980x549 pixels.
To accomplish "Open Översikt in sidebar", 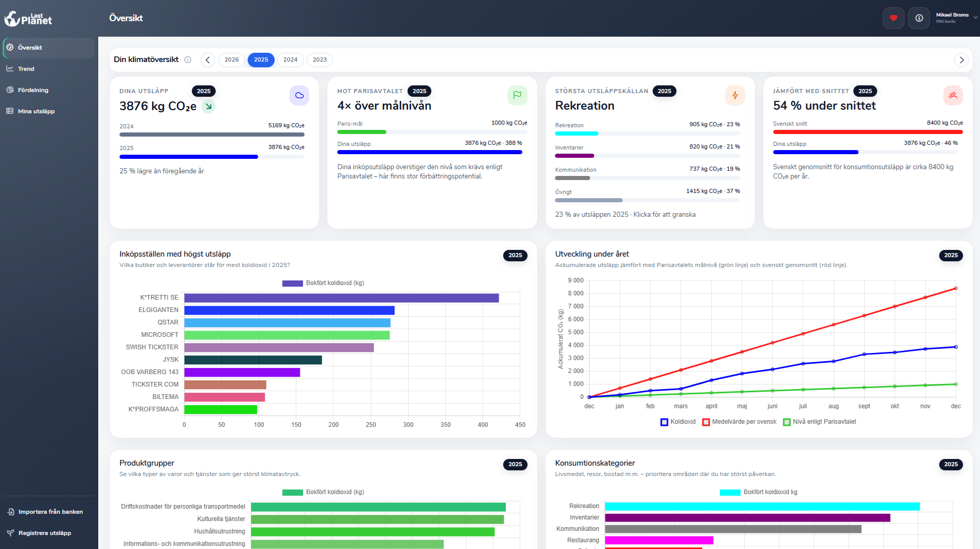I will (x=49, y=48).
